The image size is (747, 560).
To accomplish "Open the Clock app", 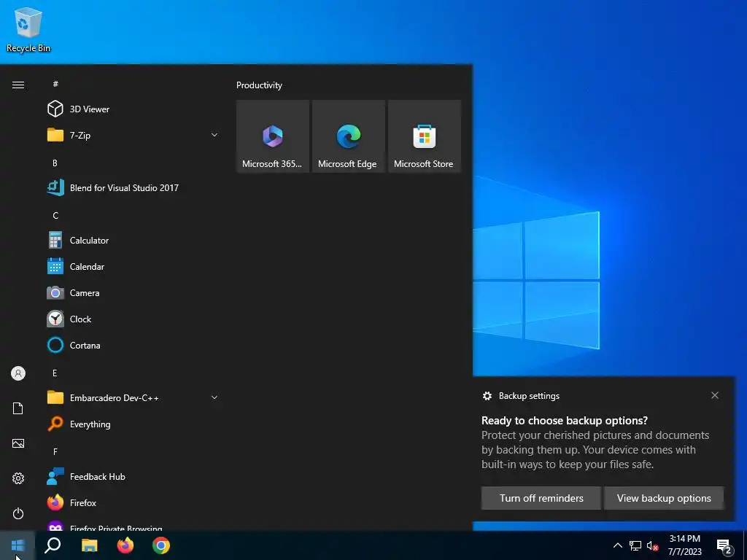I will 133,319.
